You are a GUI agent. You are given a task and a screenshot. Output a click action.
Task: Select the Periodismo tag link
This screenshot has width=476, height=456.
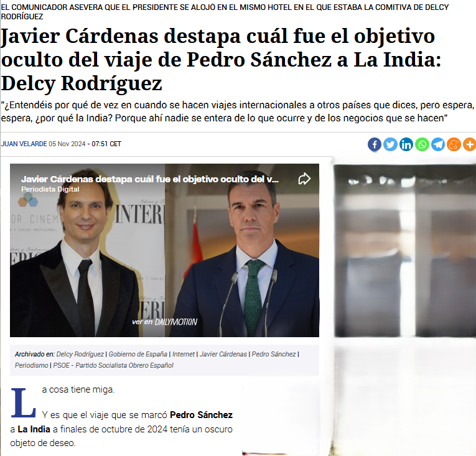[x=32, y=365]
